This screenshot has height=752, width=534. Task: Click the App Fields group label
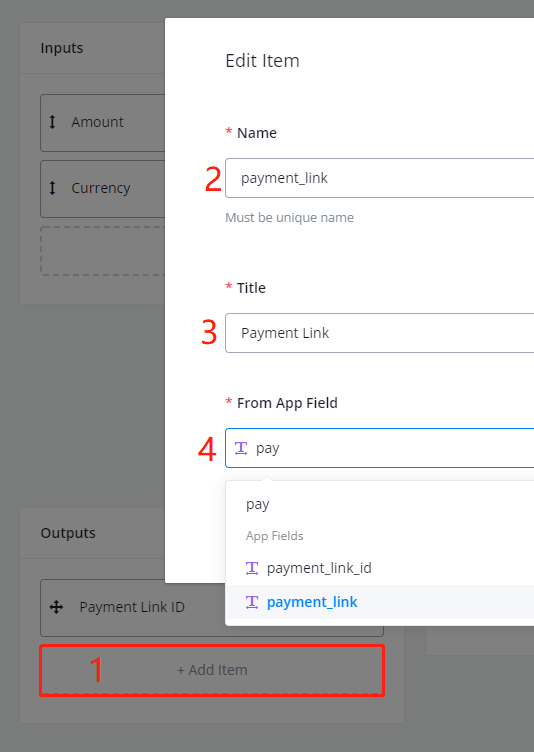(x=274, y=536)
